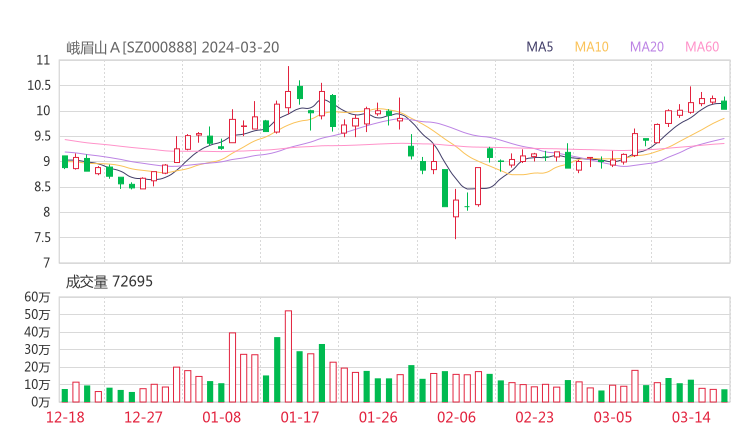Click the 7.5 price axis label
Screen dimensions: 740x440
click(x=42, y=237)
